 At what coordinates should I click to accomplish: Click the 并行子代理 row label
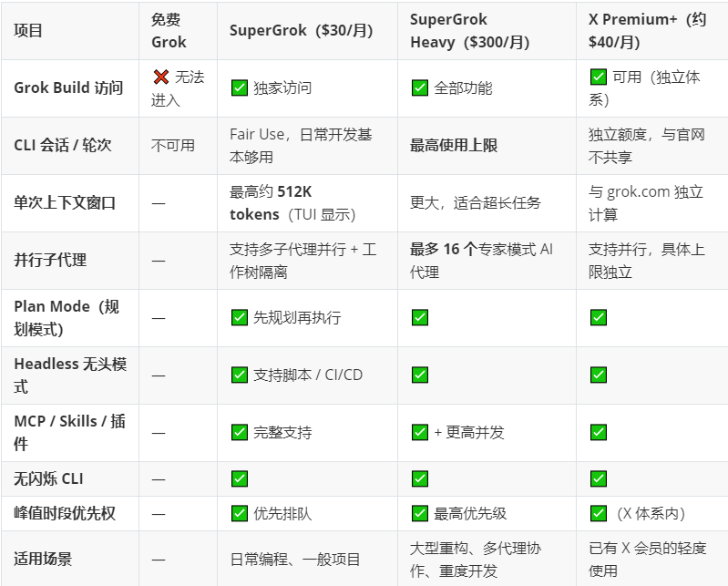pyautogui.click(x=50, y=260)
